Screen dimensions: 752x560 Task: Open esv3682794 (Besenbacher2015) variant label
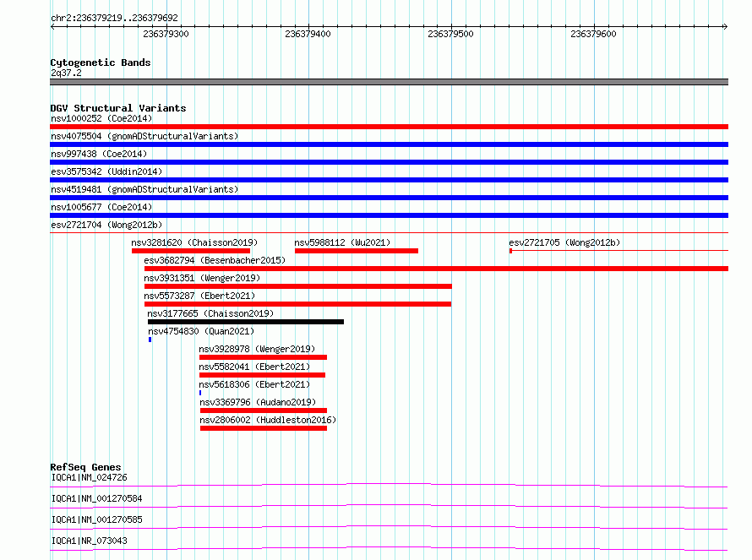point(215,260)
